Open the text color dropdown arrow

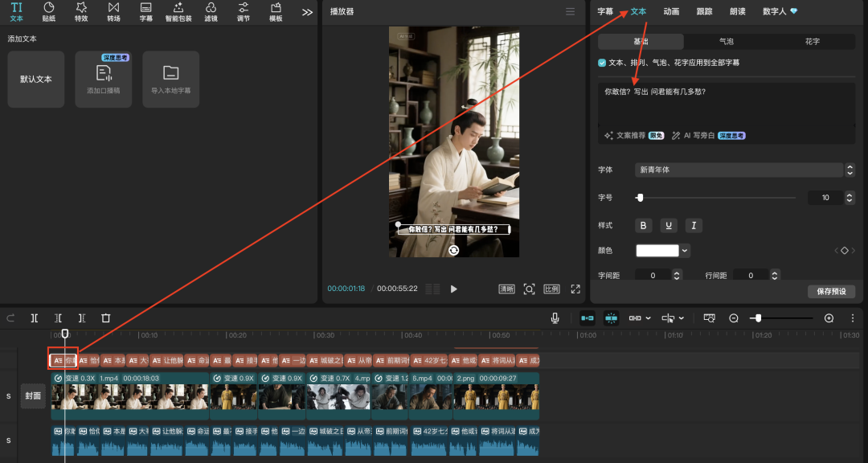click(x=685, y=251)
